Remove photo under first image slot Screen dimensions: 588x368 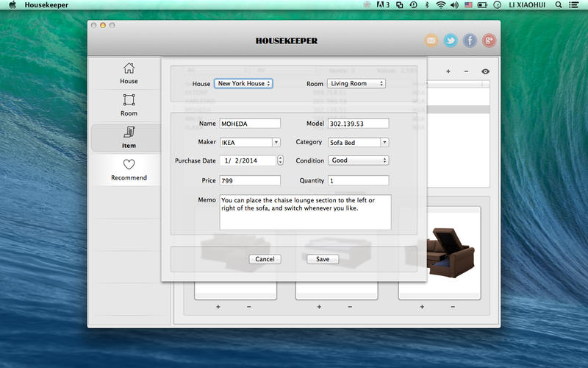click(249, 307)
